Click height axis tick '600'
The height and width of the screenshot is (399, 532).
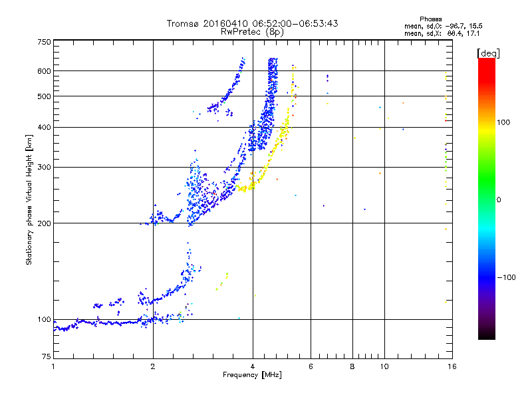(45, 71)
